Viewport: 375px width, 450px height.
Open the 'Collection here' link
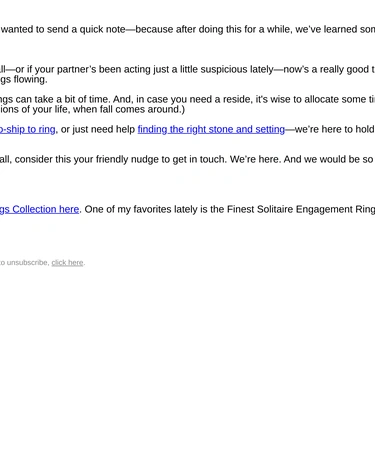click(x=39, y=209)
